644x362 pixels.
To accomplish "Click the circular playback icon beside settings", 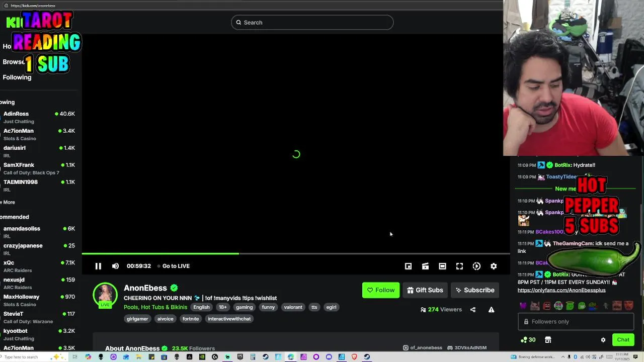I will coord(476,266).
